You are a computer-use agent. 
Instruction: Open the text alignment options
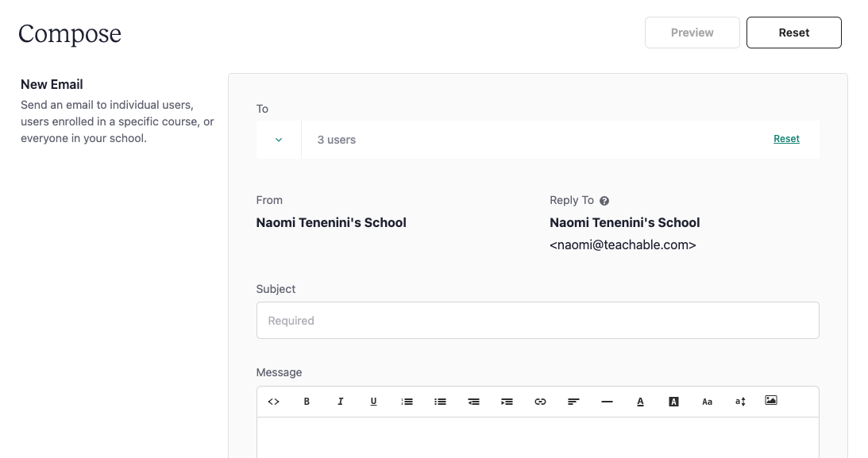pyautogui.click(x=573, y=402)
